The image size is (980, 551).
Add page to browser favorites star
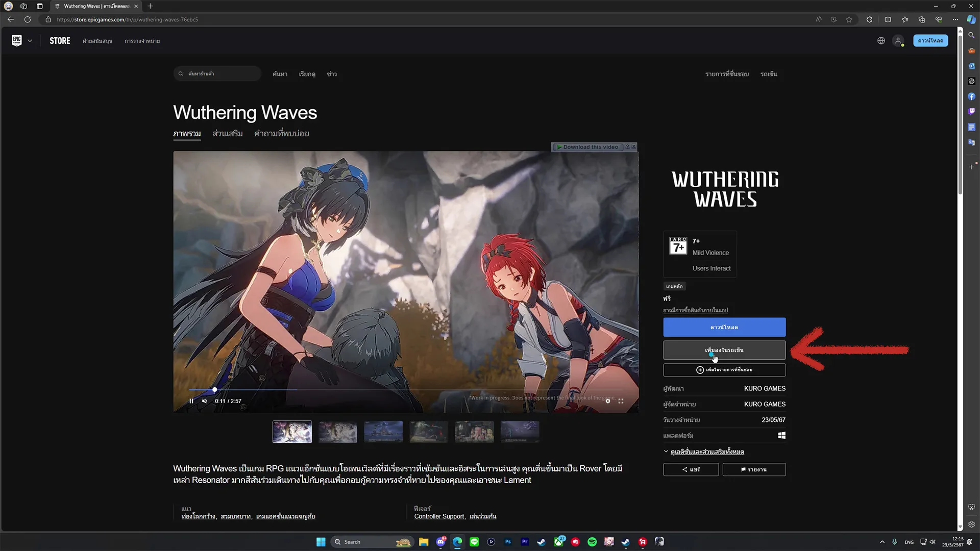point(849,19)
